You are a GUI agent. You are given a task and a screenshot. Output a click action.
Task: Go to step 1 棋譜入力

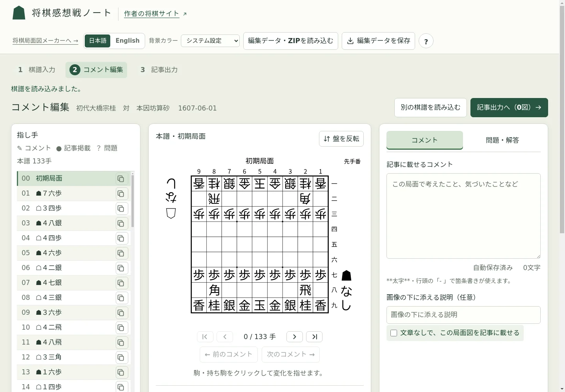point(36,70)
